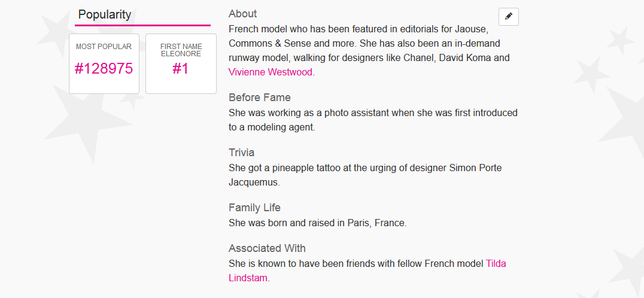
Task: Click the Family Life heading
Action: click(x=254, y=207)
